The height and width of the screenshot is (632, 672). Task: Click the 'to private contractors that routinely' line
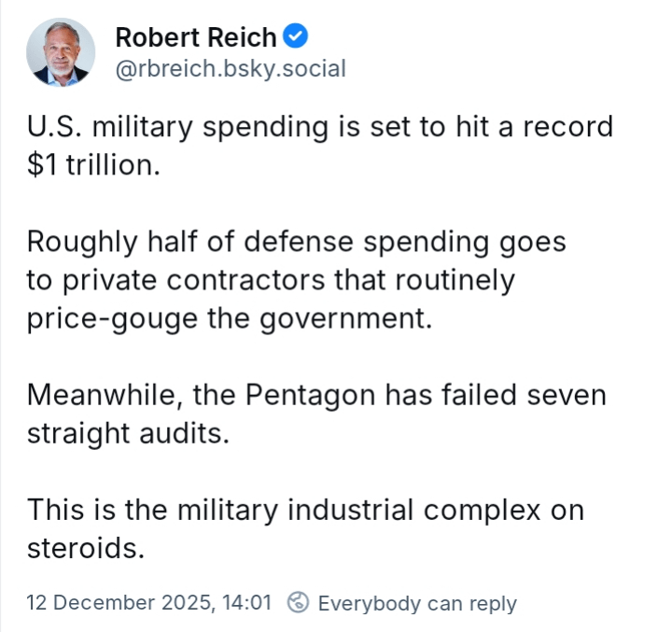click(x=271, y=280)
